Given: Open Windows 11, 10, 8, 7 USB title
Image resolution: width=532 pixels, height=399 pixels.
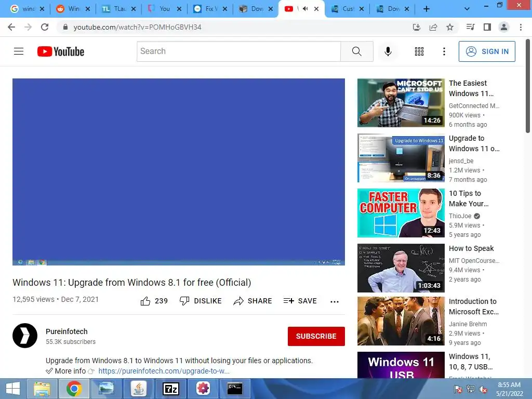Looking at the screenshot, I should [471, 362].
